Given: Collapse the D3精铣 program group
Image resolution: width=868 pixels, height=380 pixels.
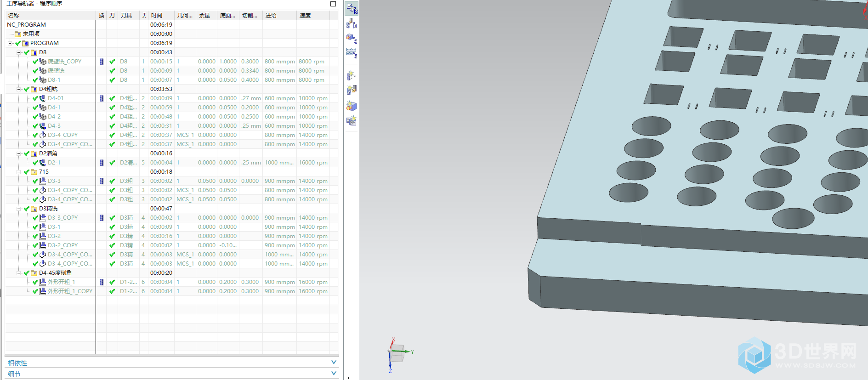Looking at the screenshot, I should [19, 209].
